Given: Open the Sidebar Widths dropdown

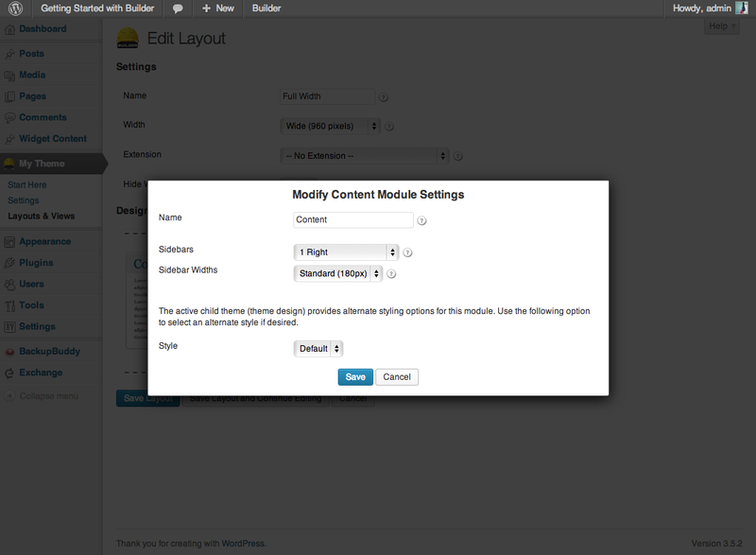Looking at the screenshot, I should point(338,273).
